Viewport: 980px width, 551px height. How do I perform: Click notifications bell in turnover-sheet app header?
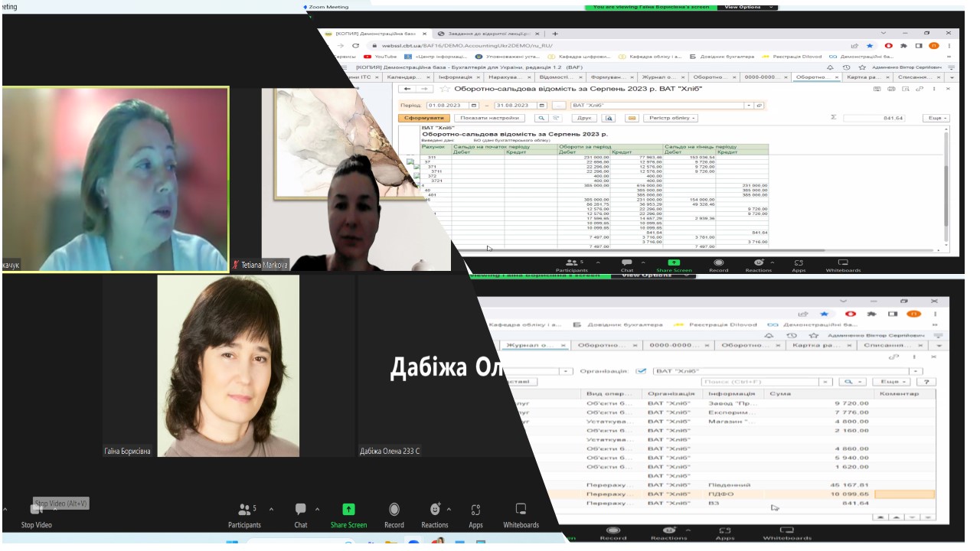coord(831,67)
